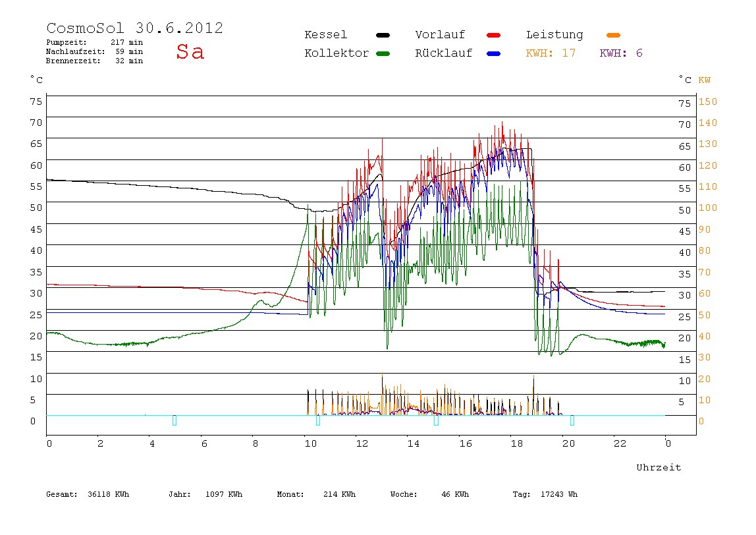Click the purple 'KWH: 6' value

621,53
